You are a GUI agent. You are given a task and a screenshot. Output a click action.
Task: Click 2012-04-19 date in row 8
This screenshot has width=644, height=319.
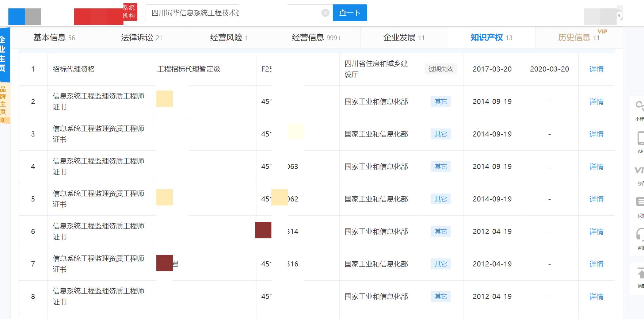click(x=492, y=297)
